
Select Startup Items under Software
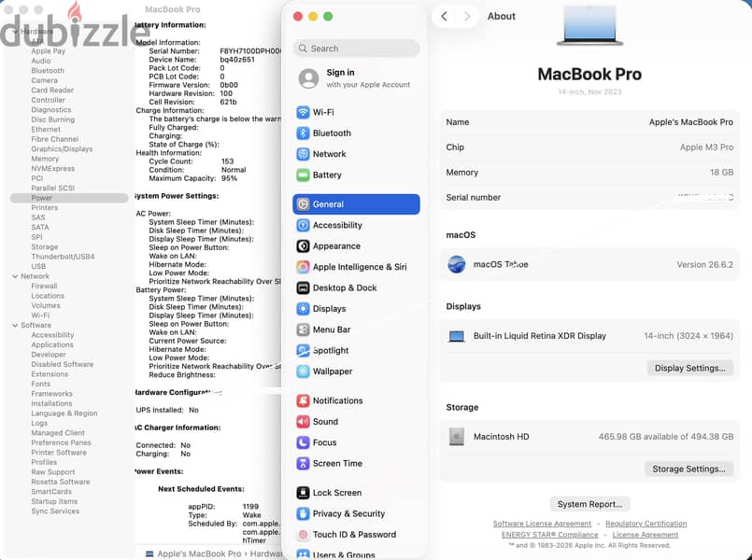[54, 501]
